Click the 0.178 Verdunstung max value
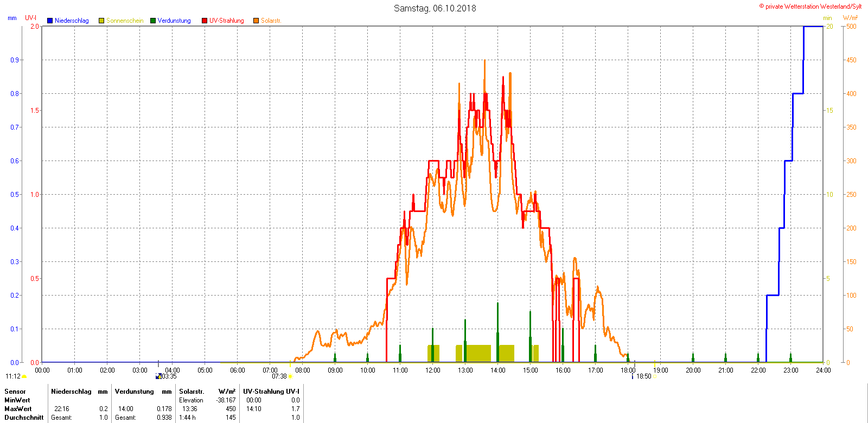 pos(164,409)
